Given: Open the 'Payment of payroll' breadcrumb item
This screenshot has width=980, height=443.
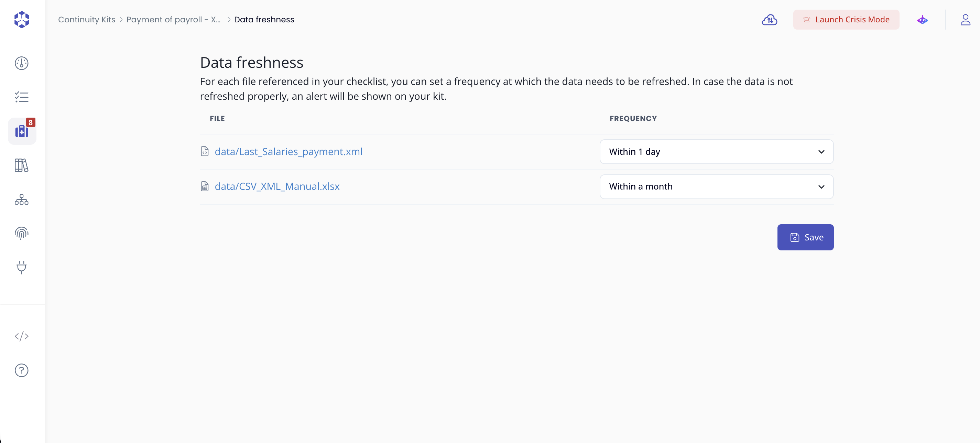Looking at the screenshot, I should tap(174, 19).
